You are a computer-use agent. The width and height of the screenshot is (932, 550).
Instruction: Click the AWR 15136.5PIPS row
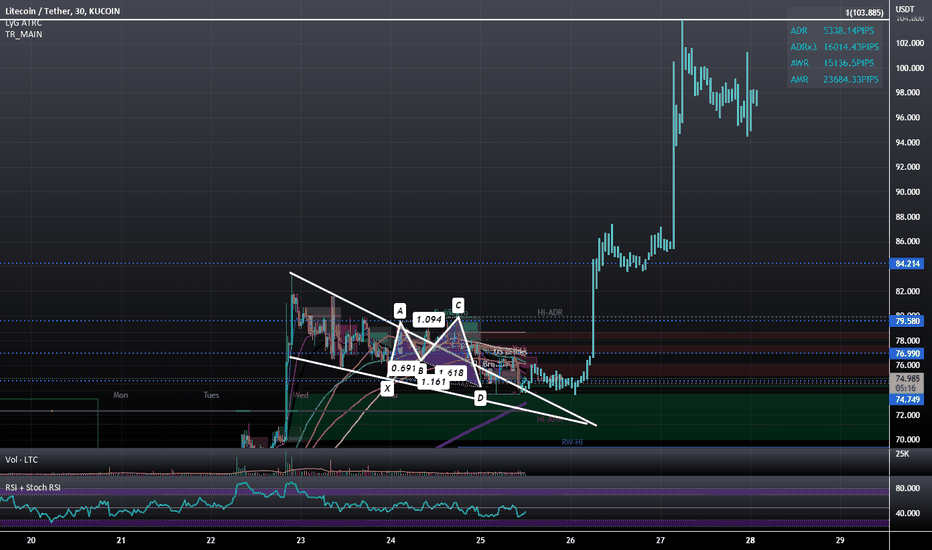(832, 63)
